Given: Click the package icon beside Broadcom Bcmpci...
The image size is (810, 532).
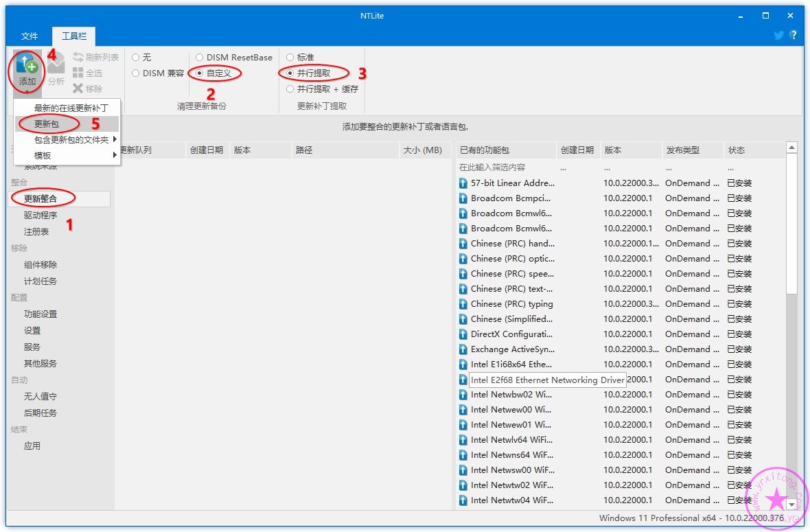Looking at the screenshot, I should pos(463,198).
